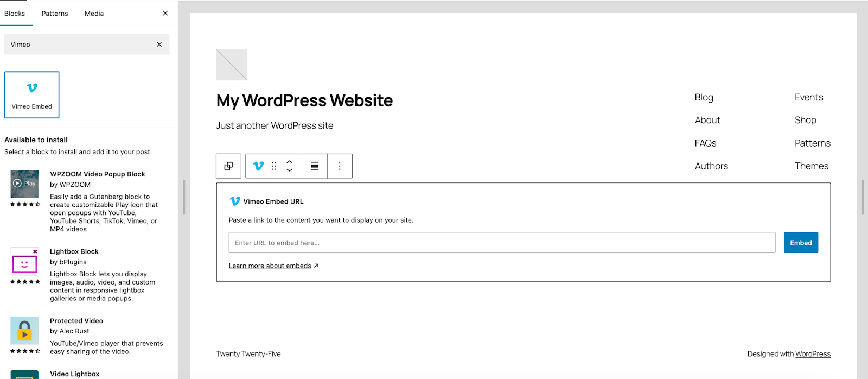This screenshot has height=379, width=868.
Task: Focus the Enter URL to embed field
Action: (x=502, y=243)
